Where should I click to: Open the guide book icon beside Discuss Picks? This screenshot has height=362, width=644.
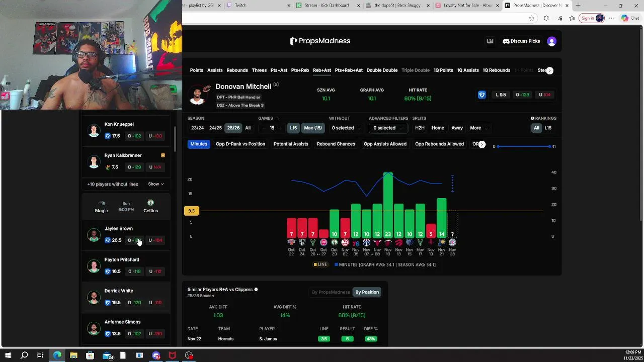490,41
